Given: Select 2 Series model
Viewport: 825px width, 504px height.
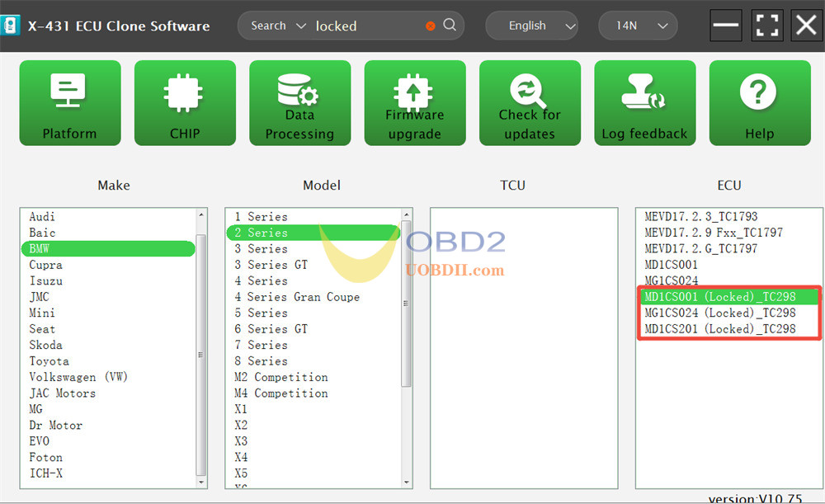Looking at the screenshot, I should [313, 233].
